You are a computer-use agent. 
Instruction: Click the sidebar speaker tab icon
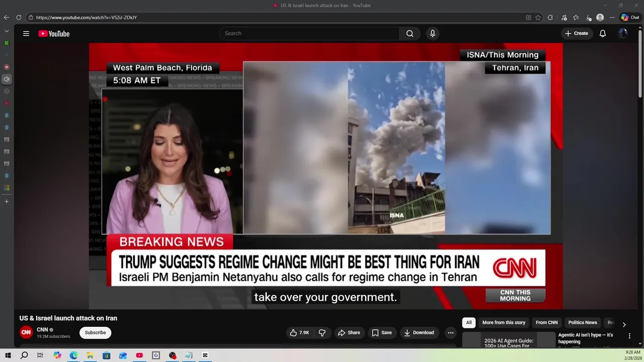(7, 79)
